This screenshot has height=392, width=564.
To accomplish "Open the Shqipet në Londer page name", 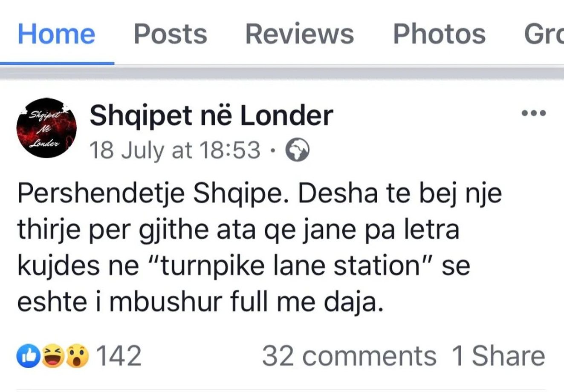I will [x=211, y=115].
